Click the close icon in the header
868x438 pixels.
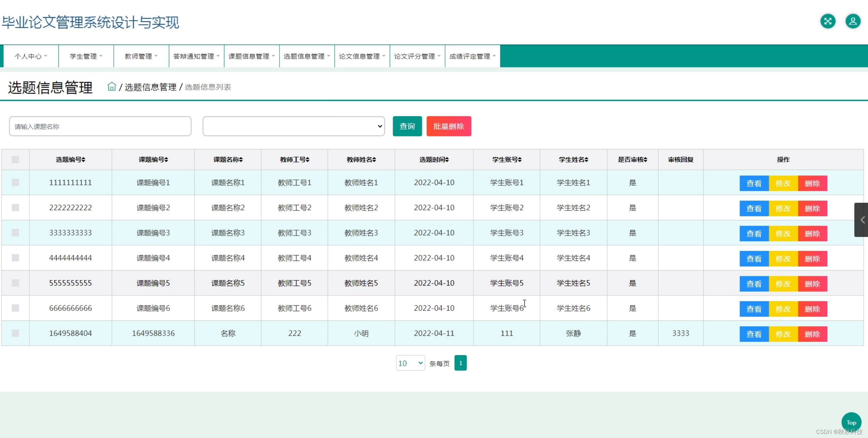[x=828, y=21]
